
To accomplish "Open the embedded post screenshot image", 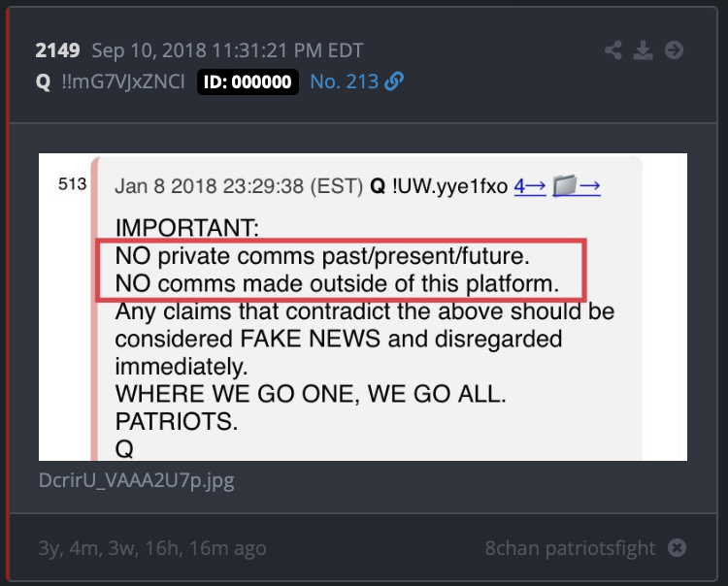I will [x=363, y=307].
